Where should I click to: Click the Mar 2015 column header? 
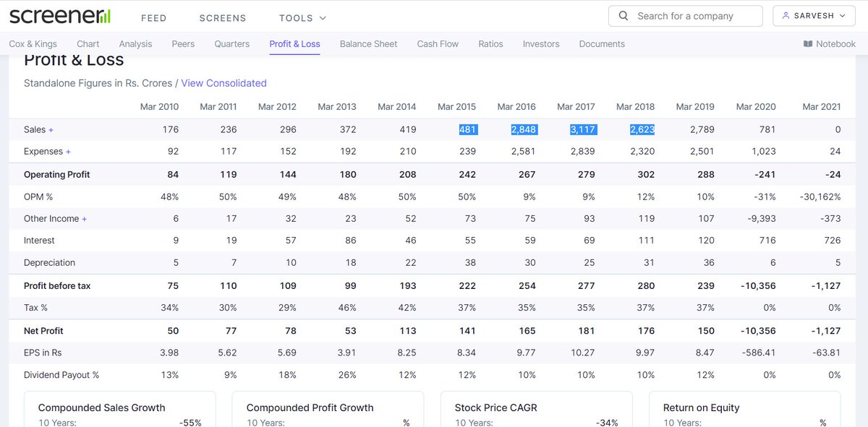[x=456, y=107]
